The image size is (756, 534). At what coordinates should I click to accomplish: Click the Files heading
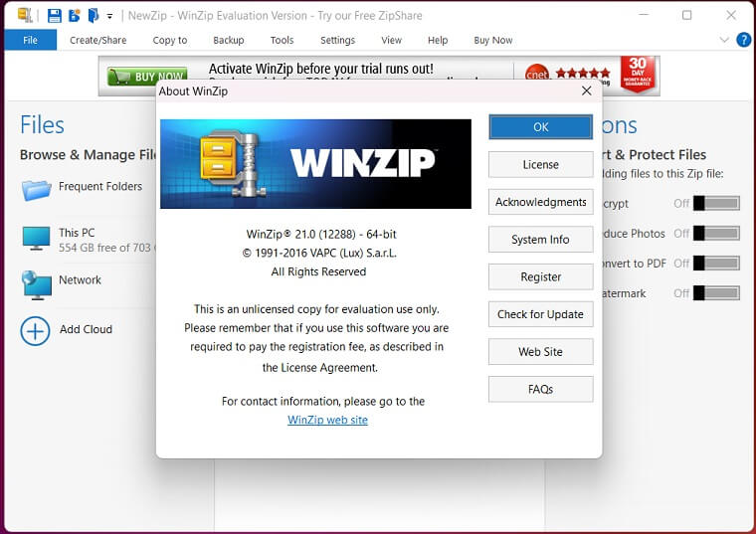click(42, 125)
